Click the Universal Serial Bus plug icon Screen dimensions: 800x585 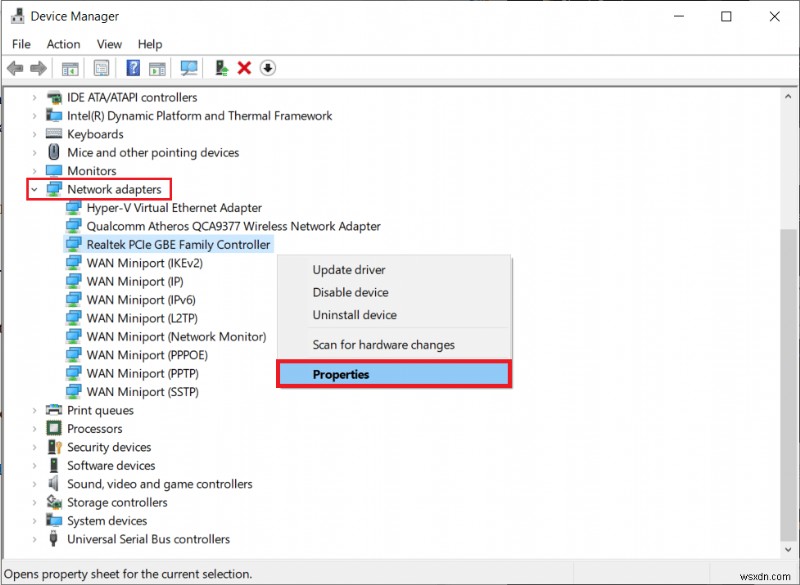tap(53, 539)
